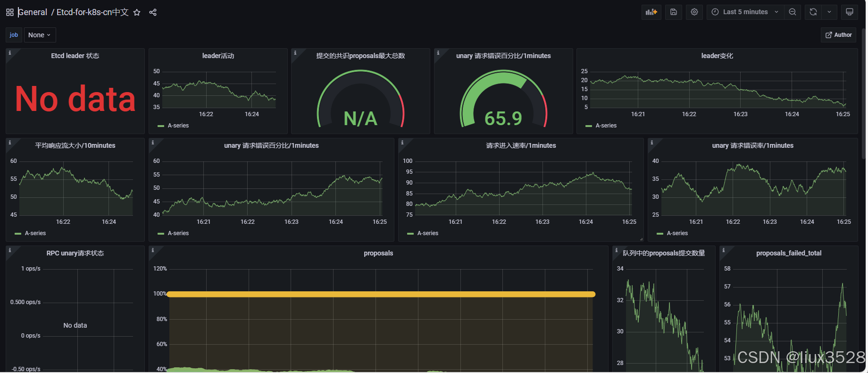Click A-series color swatch in leader活动 legend
Screen dimensions: 868x373
161,126
